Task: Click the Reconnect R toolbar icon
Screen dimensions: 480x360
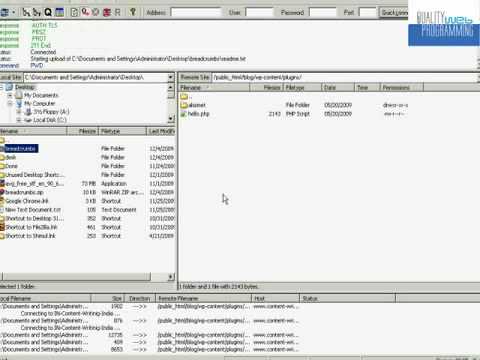Action: click(x=118, y=12)
